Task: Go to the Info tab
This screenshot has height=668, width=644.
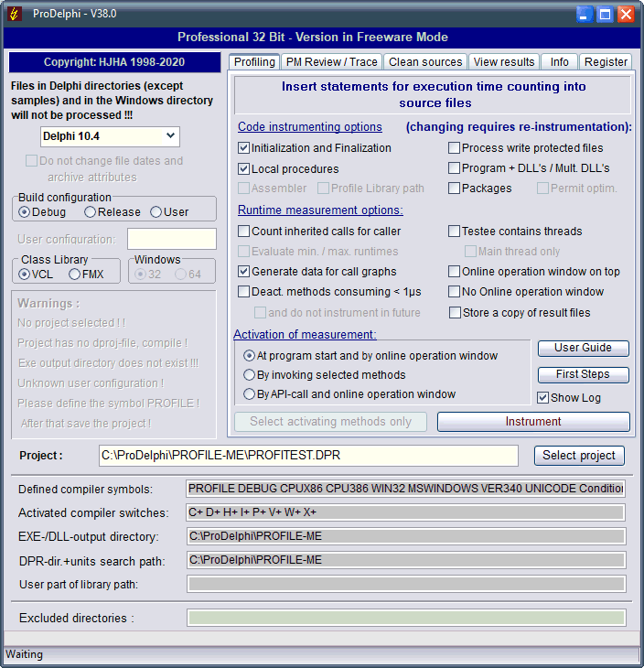Action: click(x=559, y=62)
